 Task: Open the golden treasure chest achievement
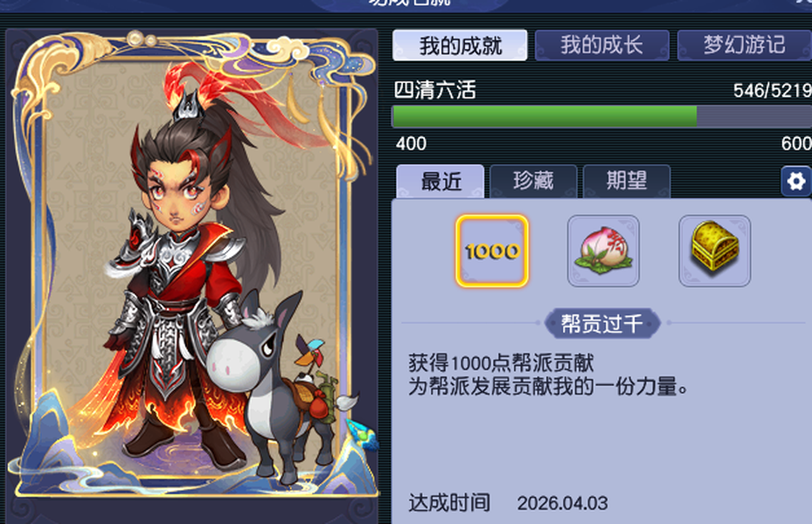[715, 251]
